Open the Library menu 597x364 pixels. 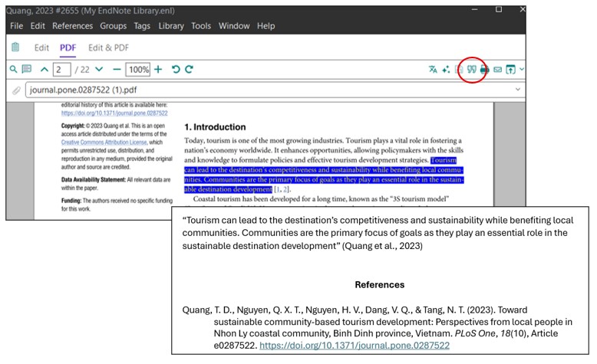170,26
